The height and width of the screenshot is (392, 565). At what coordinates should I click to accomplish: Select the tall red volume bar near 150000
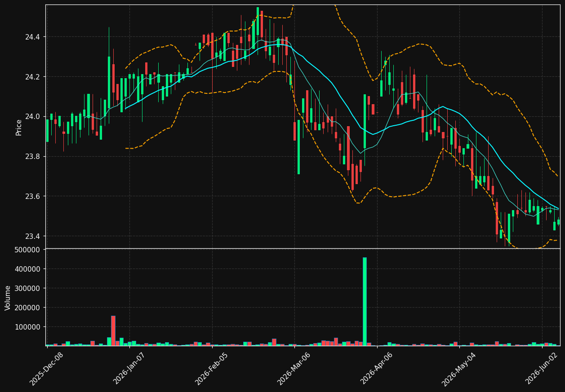click(x=113, y=330)
